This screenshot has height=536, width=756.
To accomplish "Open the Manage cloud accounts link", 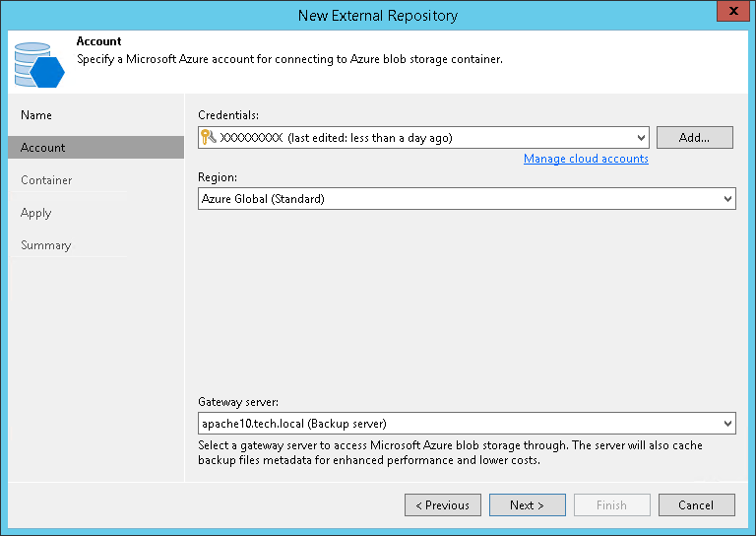I will click(x=586, y=159).
